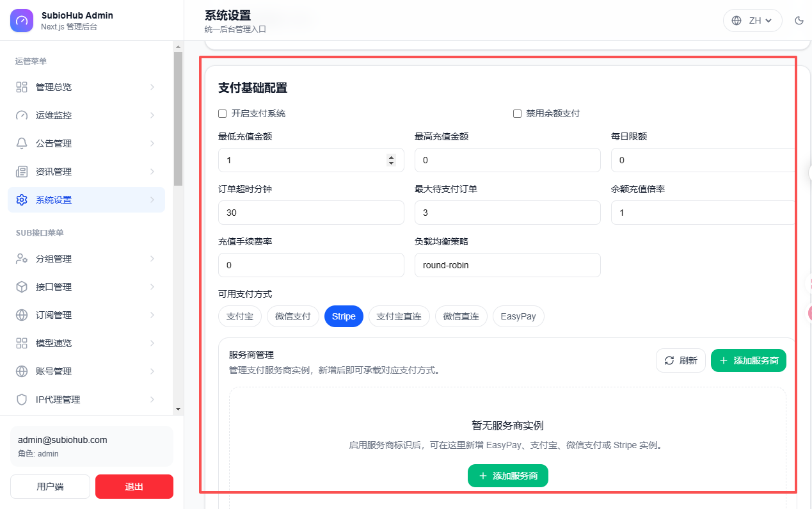Click the 系统设置 gear icon

pyautogui.click(x=22, y=200)
